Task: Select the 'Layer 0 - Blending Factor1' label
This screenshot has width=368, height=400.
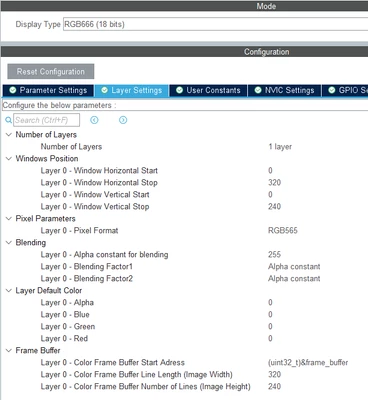Action: pos(87,267)
